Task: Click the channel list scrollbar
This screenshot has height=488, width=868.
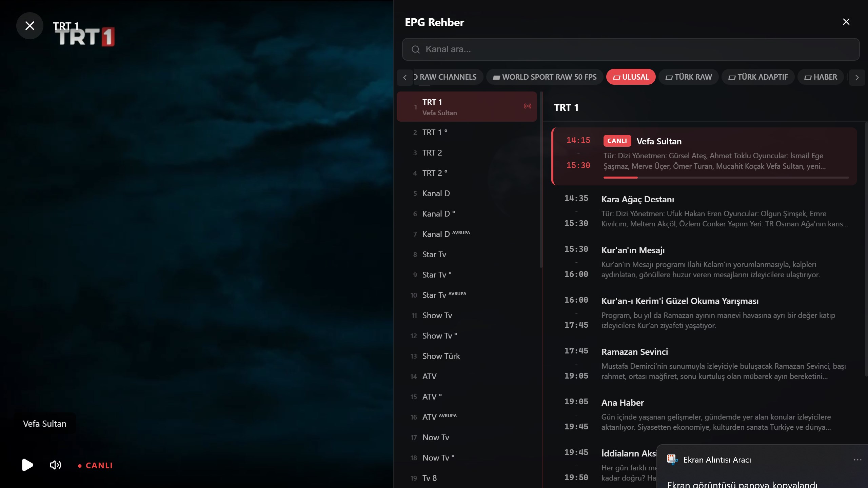Action: point(541,180)
